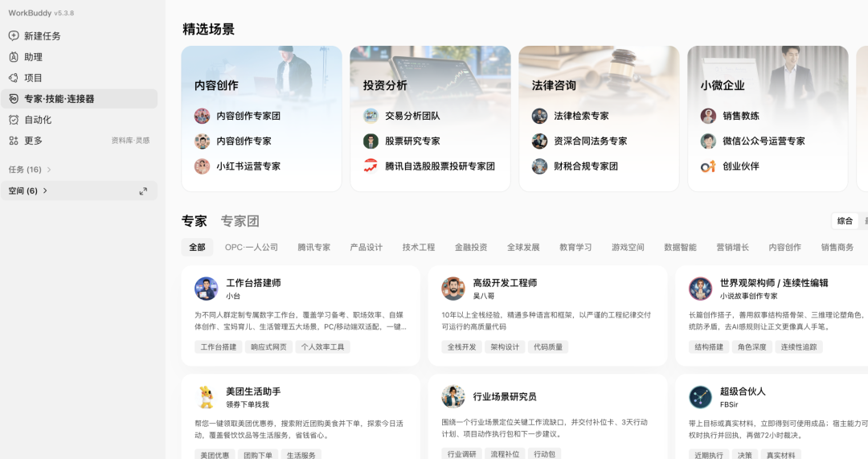Switch to the 专家团 tab
The image size is (868, 459).
coord(240,221)
